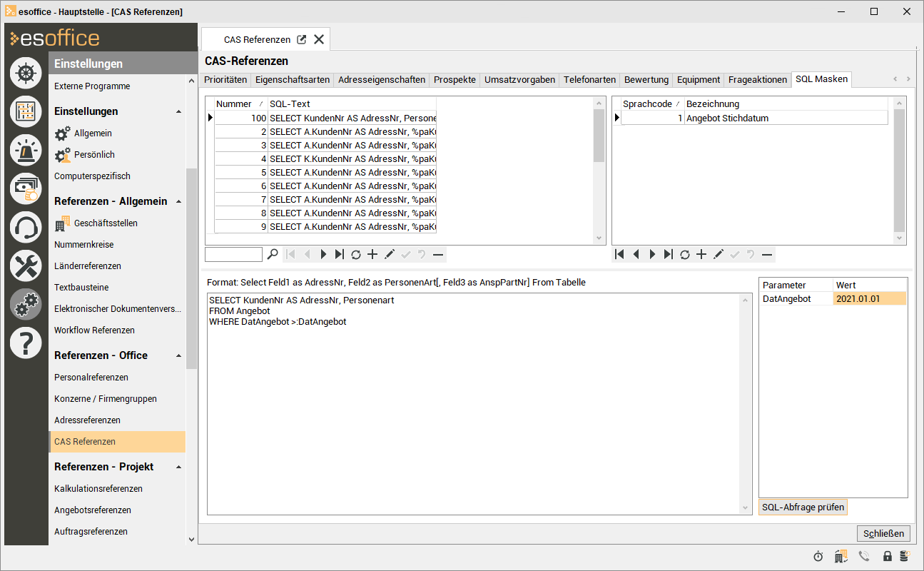This screenshot has height=571, width=924.
Task: Delete the selected Bezeichnung entry
Action: click(767, 254)
